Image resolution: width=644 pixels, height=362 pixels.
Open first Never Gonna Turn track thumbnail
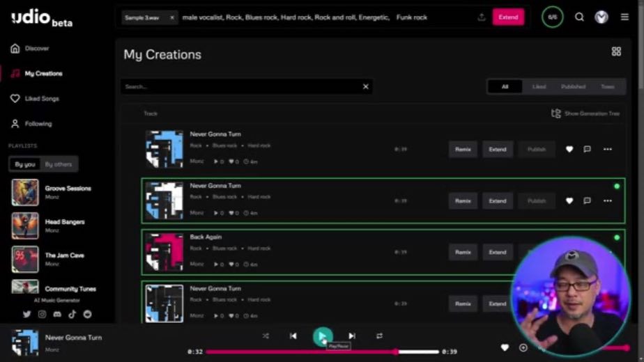pyautogui.click(x=164, y=149)
